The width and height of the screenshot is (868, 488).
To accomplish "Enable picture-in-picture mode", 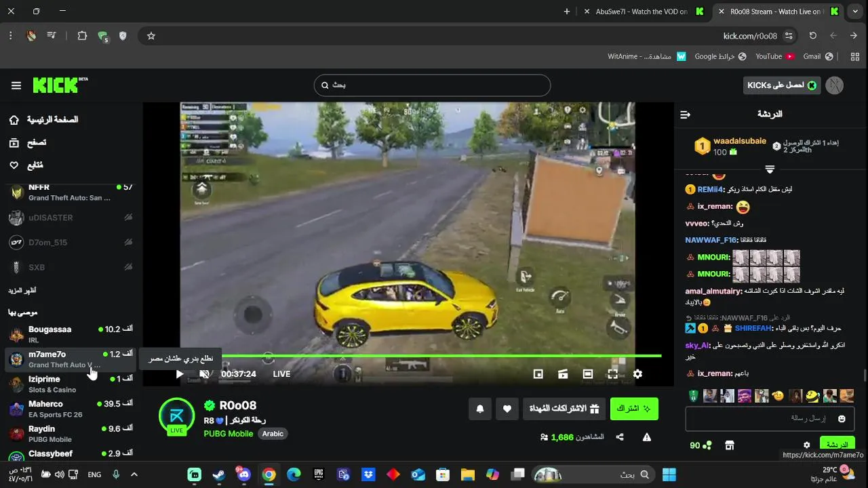I will pyautogui.click(x=538, y=374).
